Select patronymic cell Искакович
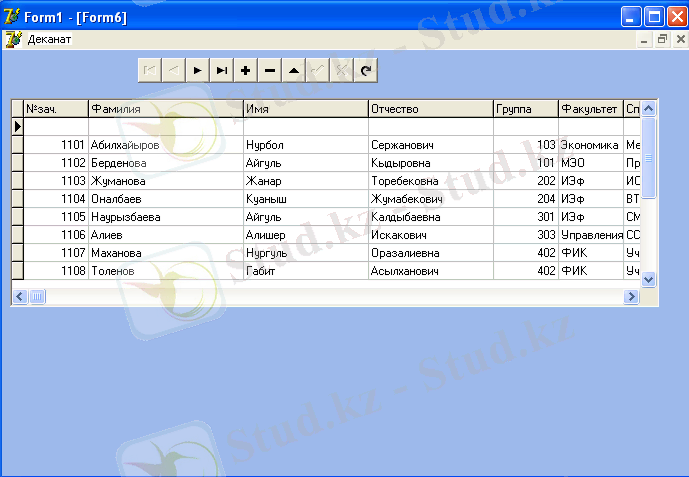689x477 pixels. point(431,235)
